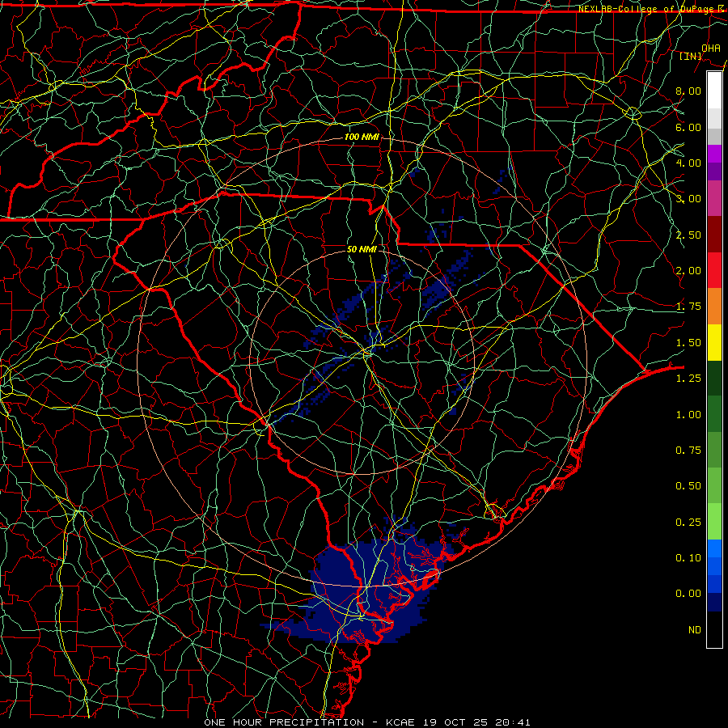Select the yellow swatch beside 1.50
Screen dimensions: 728x728
tap(714, 342)
